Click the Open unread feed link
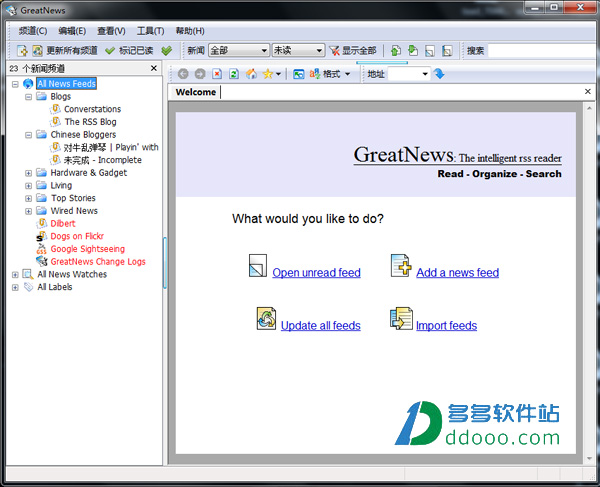The width and height of the screenshot is (600, 487). (316, 273)
